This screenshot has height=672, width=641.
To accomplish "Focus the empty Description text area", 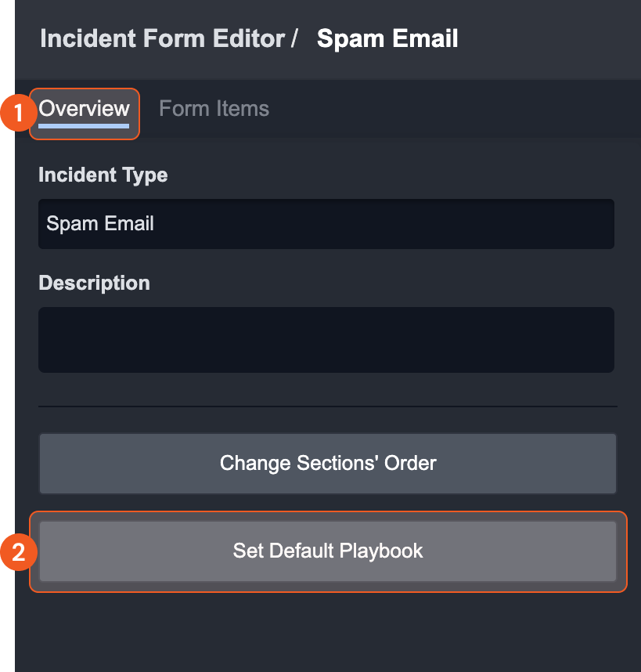I will tap(326, 339).
